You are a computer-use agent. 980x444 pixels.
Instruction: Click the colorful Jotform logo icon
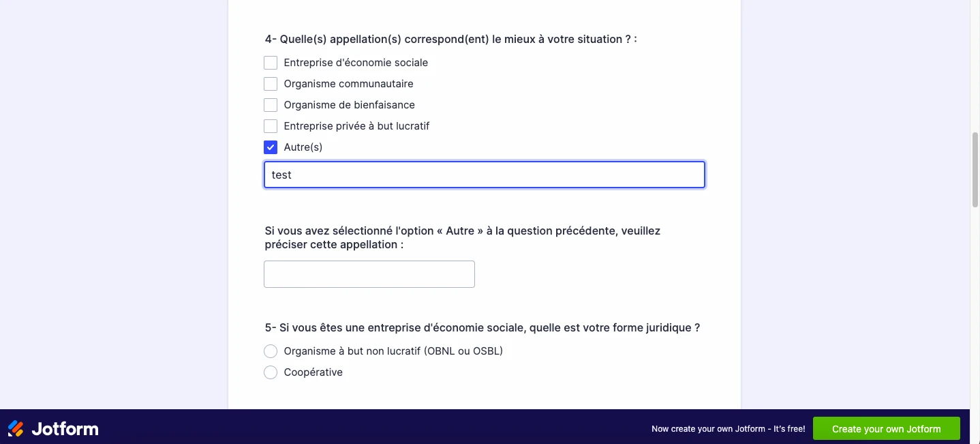pyautogui.click(x=15, y=428)
